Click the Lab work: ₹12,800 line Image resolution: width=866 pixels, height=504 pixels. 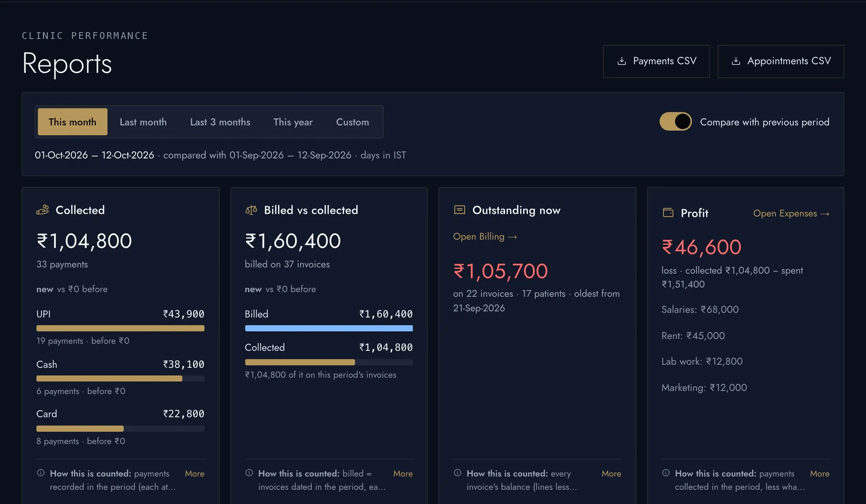702,361
